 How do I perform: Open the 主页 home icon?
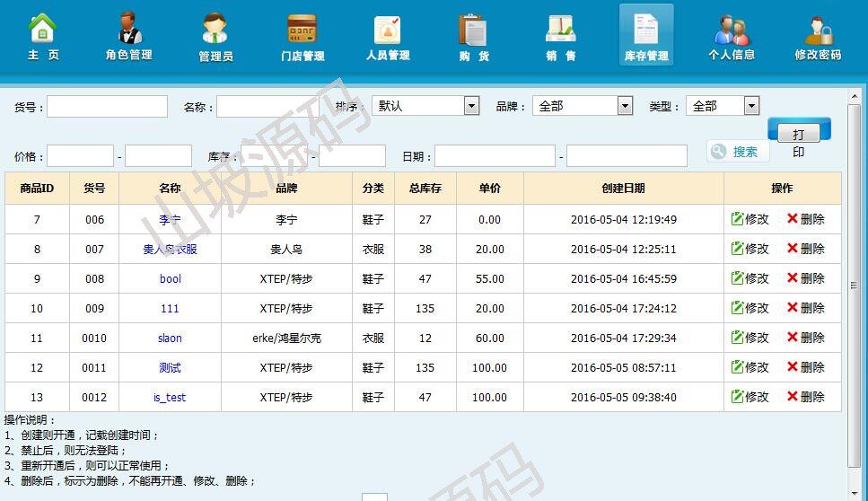(42, 37)
